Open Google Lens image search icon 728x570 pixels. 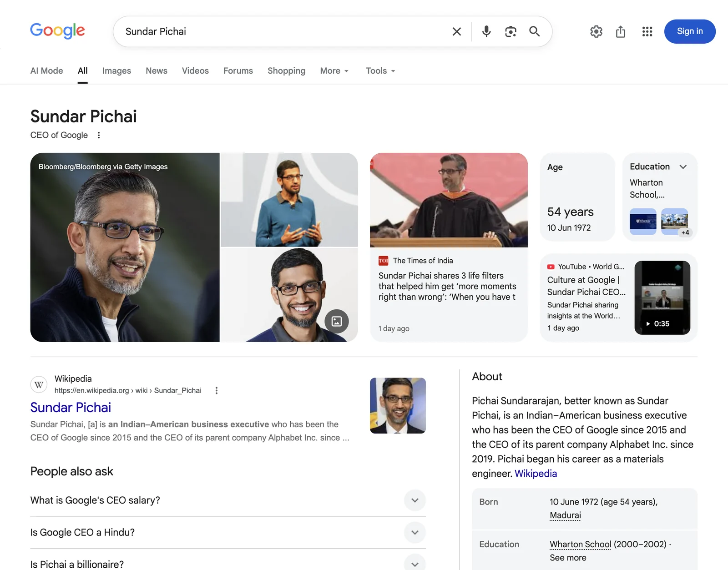(x=511, y=31)
